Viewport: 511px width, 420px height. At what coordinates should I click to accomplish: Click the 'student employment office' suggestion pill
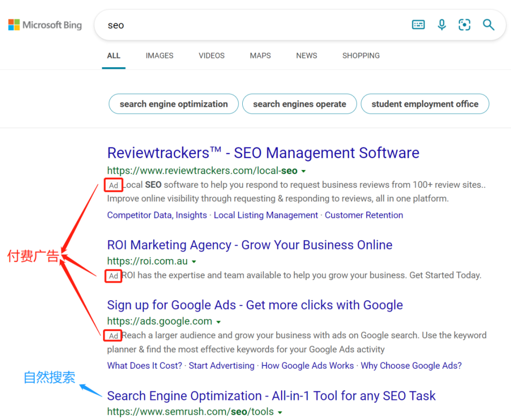tap(424, 104)
